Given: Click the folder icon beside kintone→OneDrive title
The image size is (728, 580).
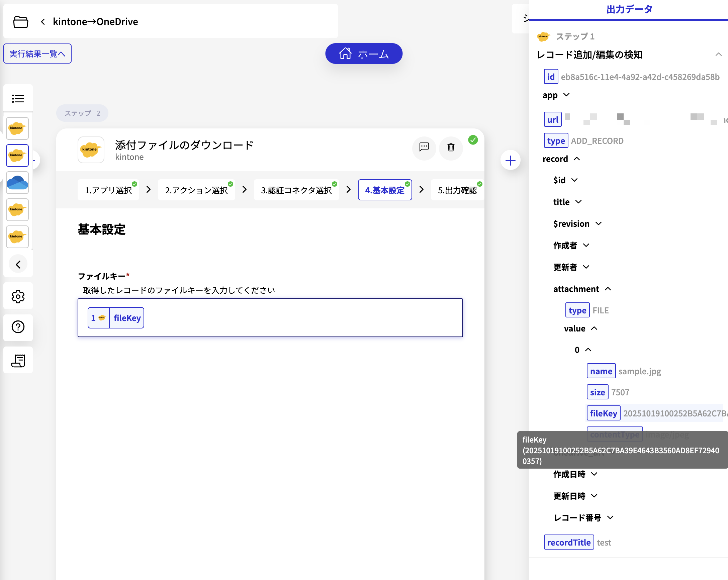Looking at the screenshot, I should pyautogui.click(x=21, y=22).
